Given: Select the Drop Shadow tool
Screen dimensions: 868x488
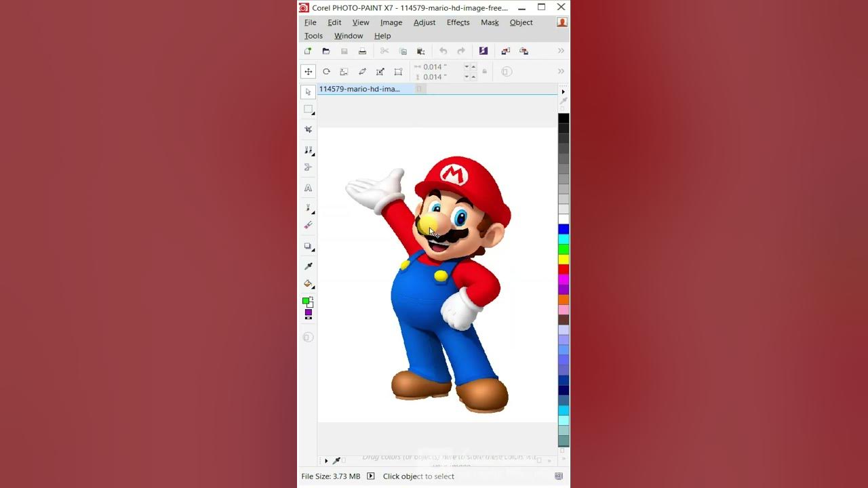Looking at the screenshot, I should [308, 247].
